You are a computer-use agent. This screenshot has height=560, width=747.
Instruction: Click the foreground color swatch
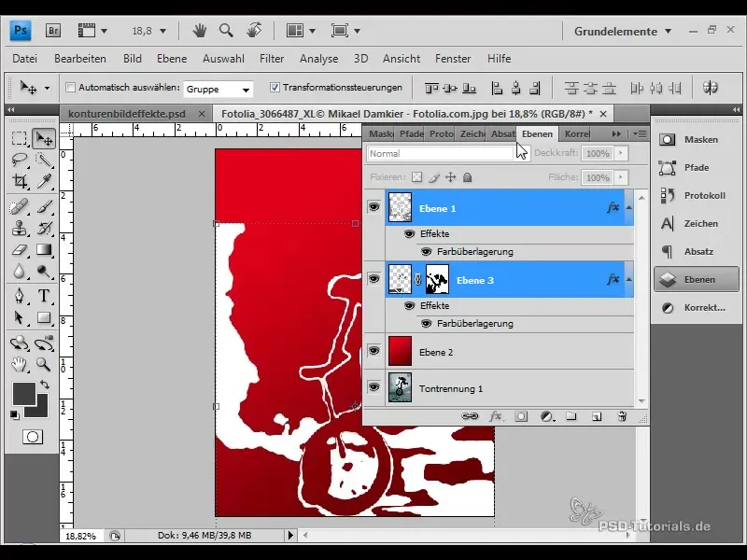[x=24, y=394]
